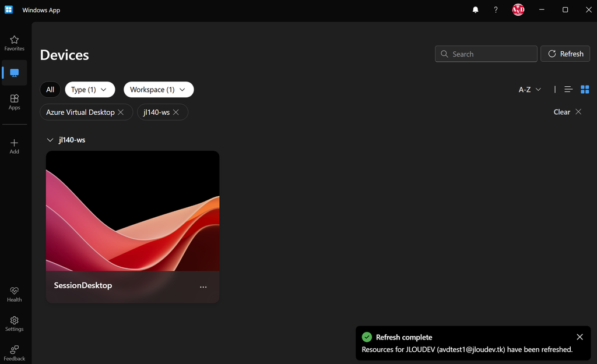Open the notifications bell
This screenshot has height=364, width=597.
475,10
